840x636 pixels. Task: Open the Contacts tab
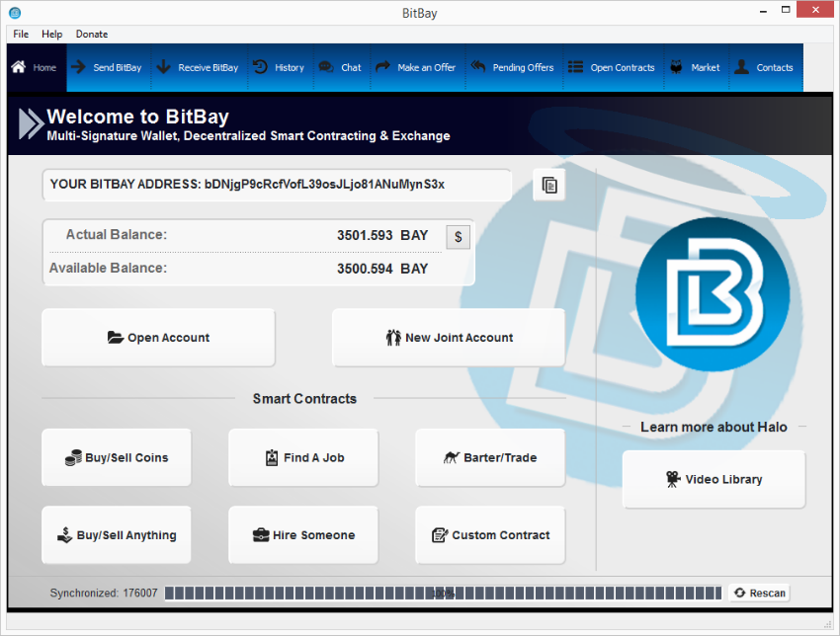coord(766,67)
